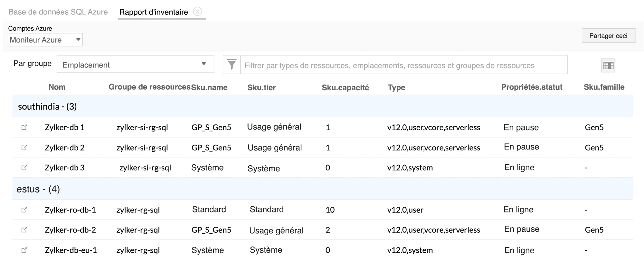Image resolution: width=644 pixels, height=270 pixels.
Task: Open external link icon for Zylker-db-eu-1
Action: tap(24, 250)
